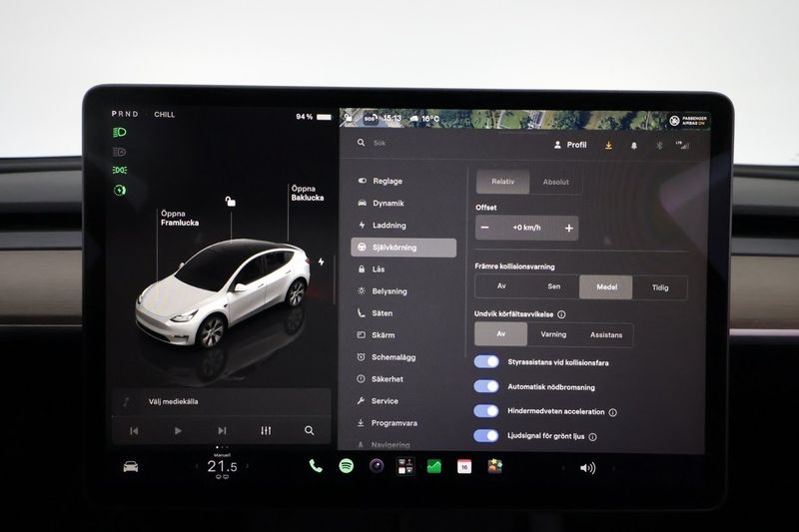Image resolution: width=799 pixels, height=532 pixels.
Task: Set Undvik körfältsavvikelse to Assistans
Action: [606, 335]
